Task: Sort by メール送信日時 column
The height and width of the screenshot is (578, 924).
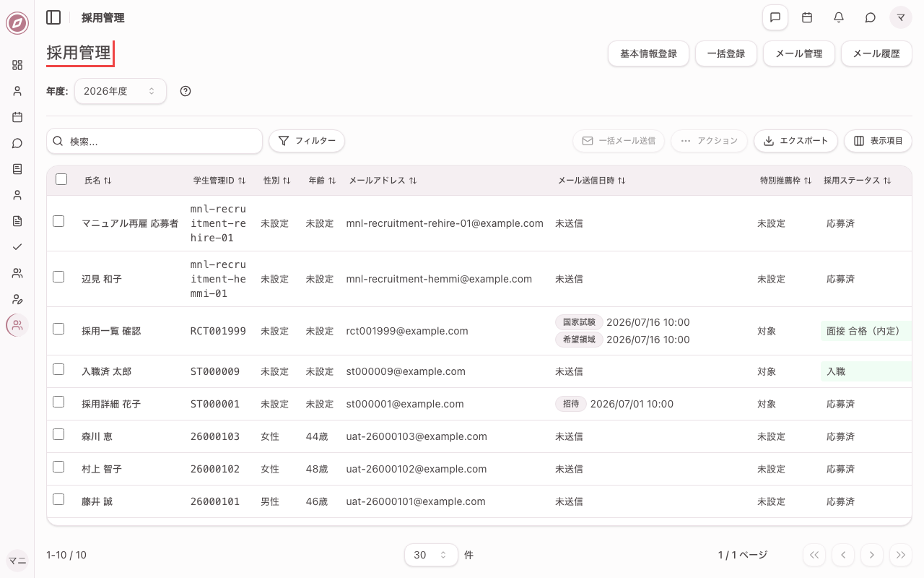Action: tap(591, 181)
